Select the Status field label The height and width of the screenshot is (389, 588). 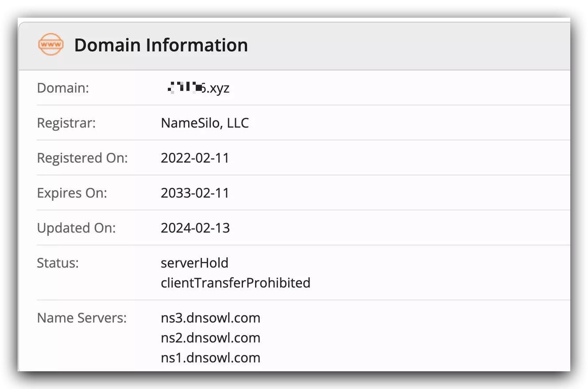(x=58, y=263)
